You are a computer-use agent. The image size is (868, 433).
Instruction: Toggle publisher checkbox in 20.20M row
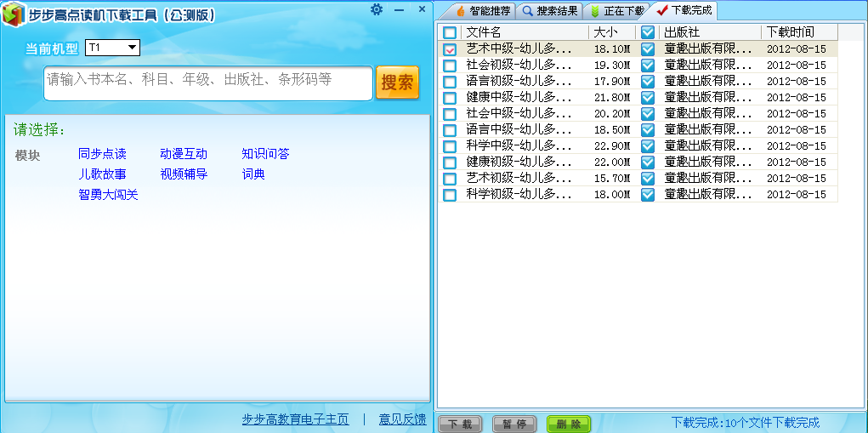(648, 114)
